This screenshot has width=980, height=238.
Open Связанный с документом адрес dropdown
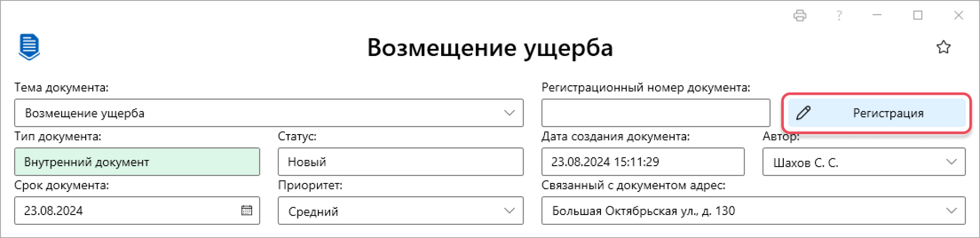(951, 211)
